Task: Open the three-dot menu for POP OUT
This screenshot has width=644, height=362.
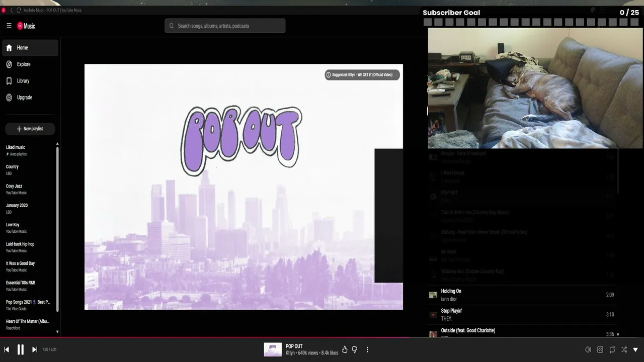Action: click(367, 349)
